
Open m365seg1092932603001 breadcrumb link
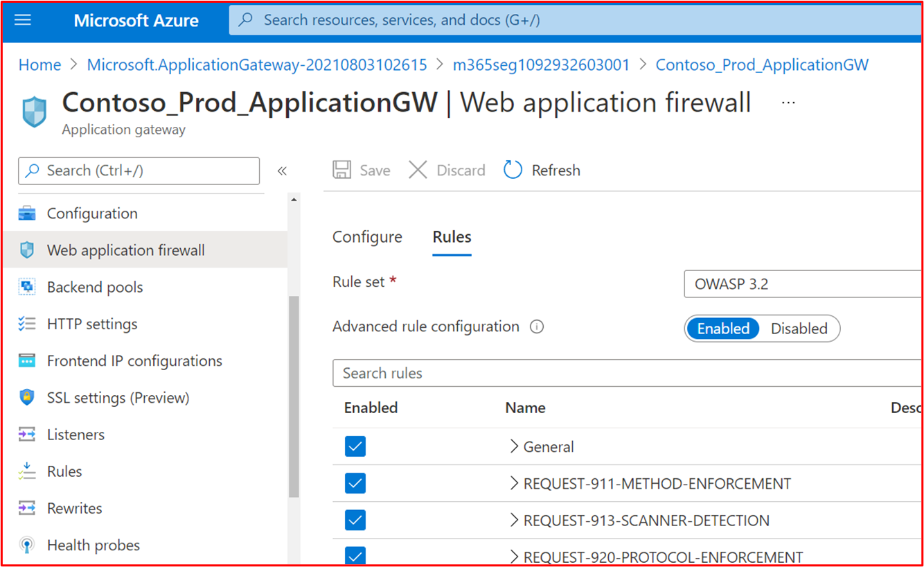(x=542, y=65)
